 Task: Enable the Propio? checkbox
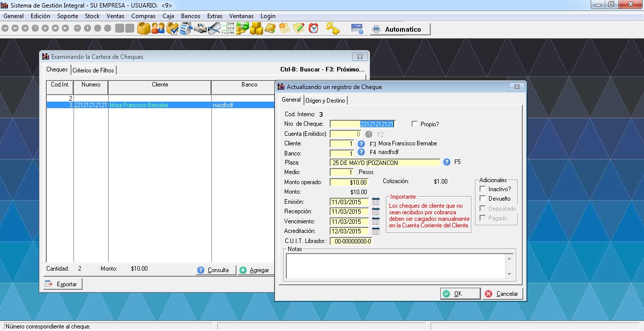pos(415,124)
